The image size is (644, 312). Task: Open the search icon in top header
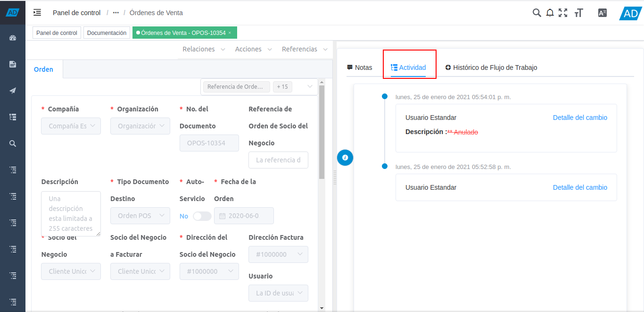pyautogui.click(x=537, y=13)
